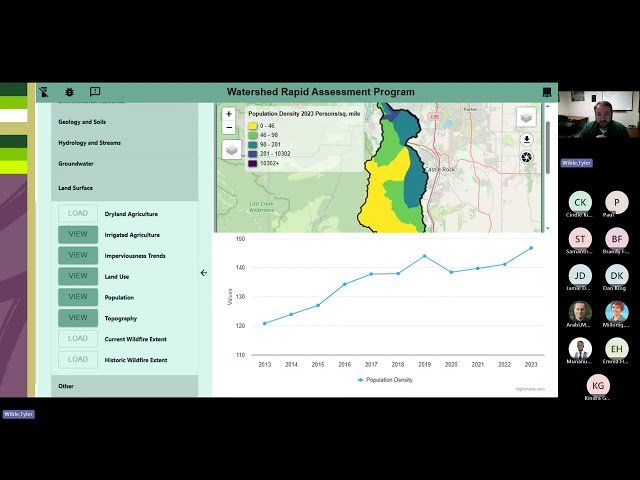Expand the Groundwater section
Image resolution: width=640 pixels, height=480 pixels.
click(x=124, y=164)
